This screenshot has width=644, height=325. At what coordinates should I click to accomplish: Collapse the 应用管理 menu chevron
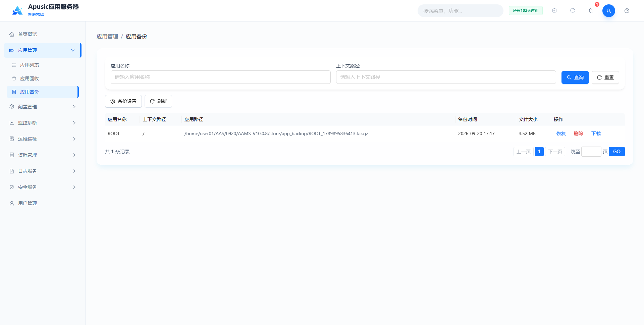pyautogui.click(x=73, y=50)
